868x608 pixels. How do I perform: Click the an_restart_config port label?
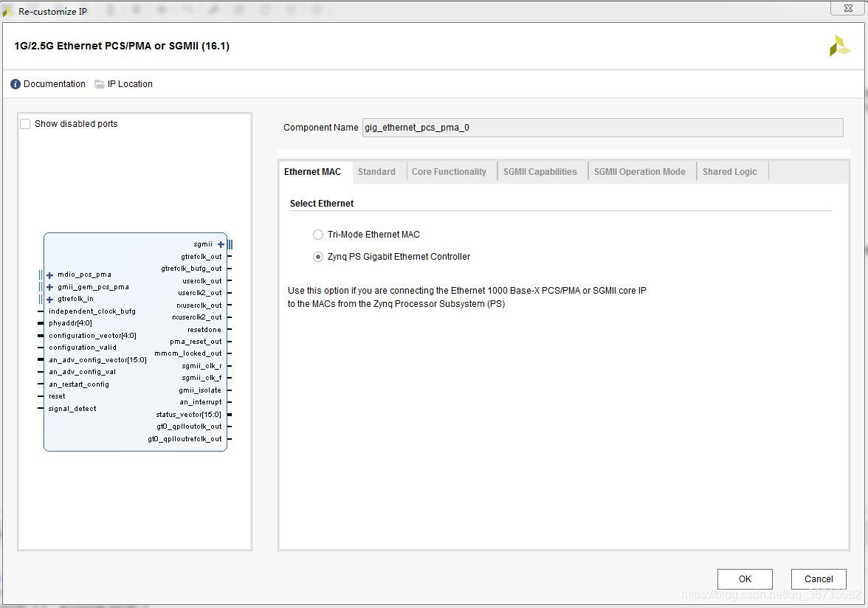(x=78, y=384)
